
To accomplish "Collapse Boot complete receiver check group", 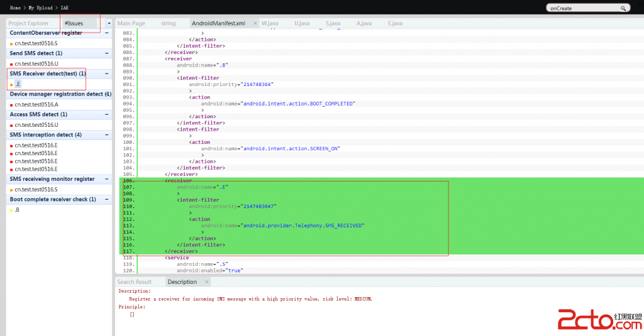I will (108, 199).
